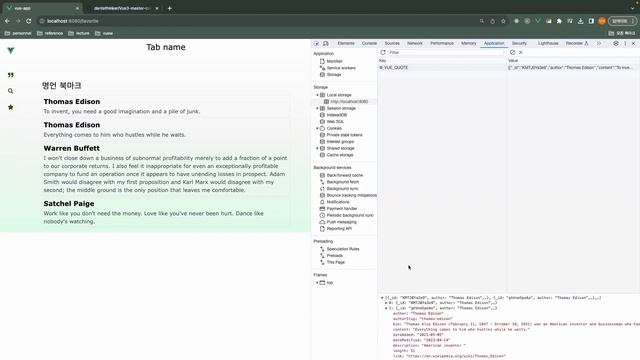Expand the Cookies tree node
The height and width of the screenshot is (360, 640).
317,128
